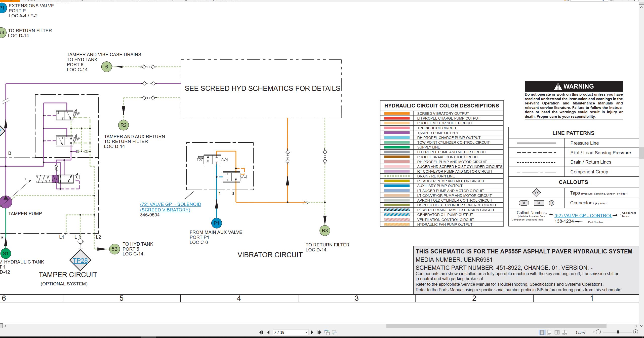Click the zoom in plus icon

click(x=635, y=332)
